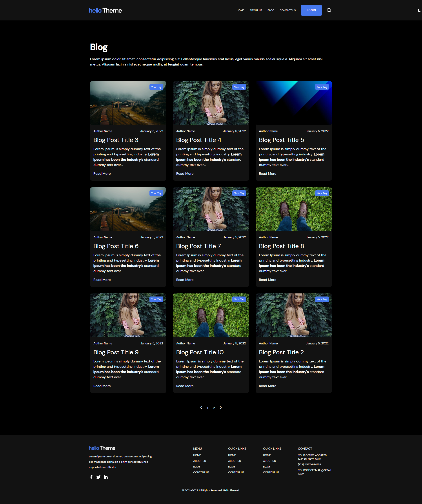Select page 2 in pagination

tap(214, 408)
